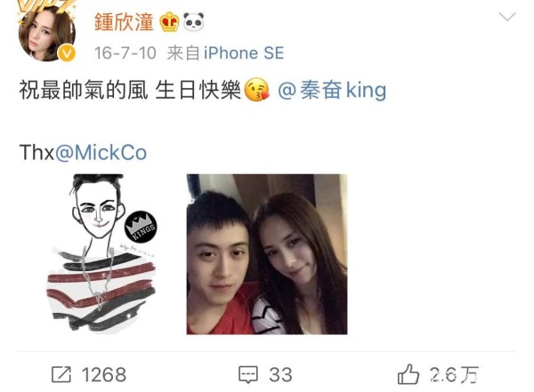Click the repost count 1268
The image size is (534, 392).
[104, 374]
